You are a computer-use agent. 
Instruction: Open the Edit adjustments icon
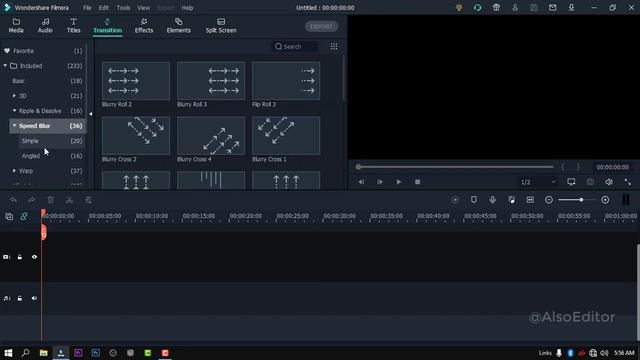(88, 200)
